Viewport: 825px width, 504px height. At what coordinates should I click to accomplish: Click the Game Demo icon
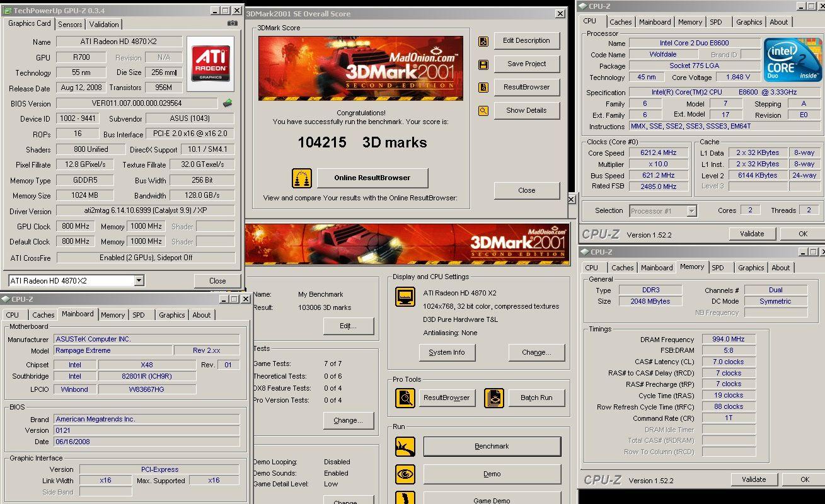click(x=405, y=498)
